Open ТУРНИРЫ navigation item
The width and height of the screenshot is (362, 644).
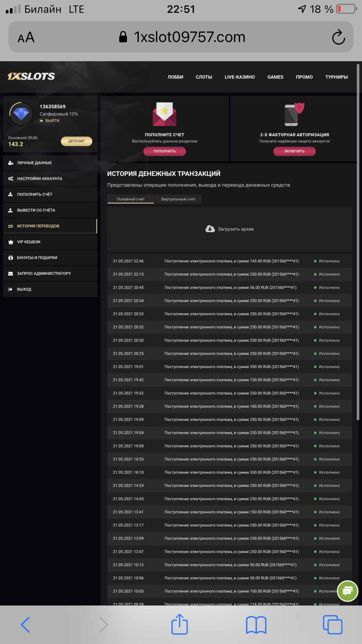[x=337, y=77]
